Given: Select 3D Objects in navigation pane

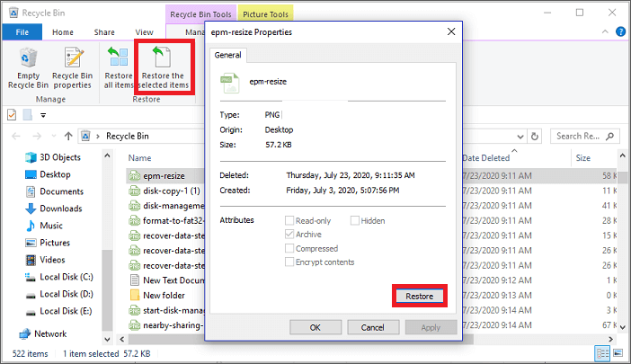Looking at the screenshot, I should point(60,158).
